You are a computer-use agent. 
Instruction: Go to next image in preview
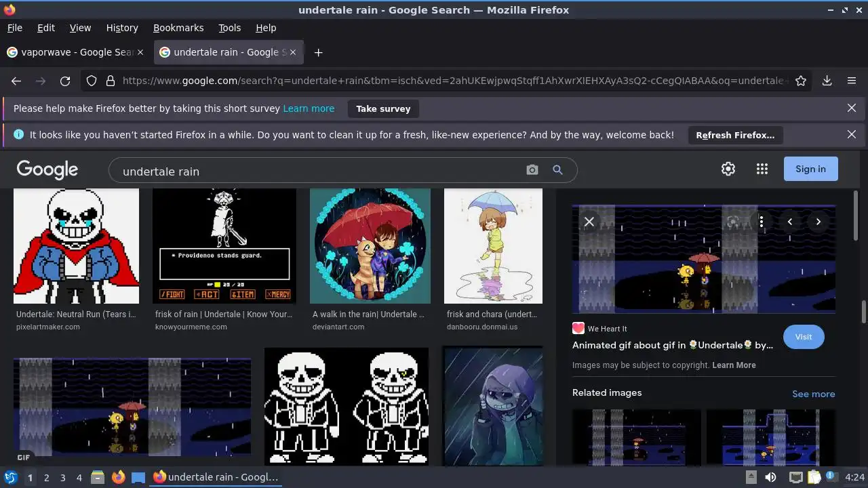tap(818, 222)
